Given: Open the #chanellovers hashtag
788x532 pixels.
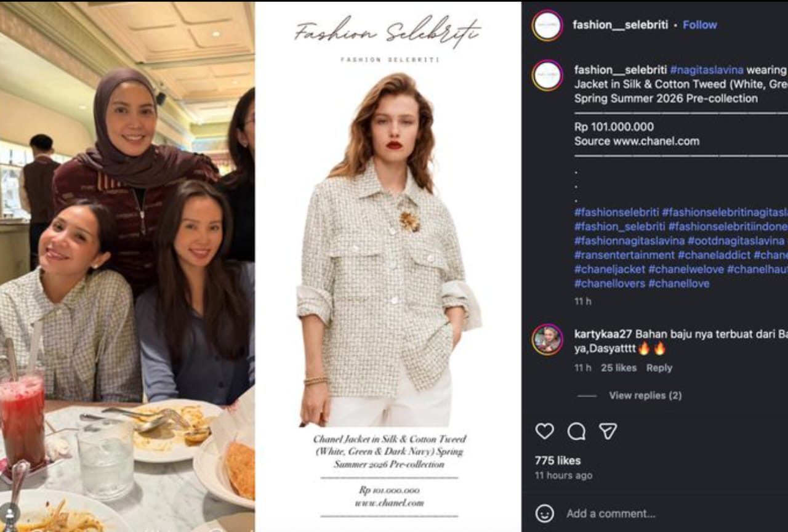Looking at the screenshot, I should tap(609, 283).
